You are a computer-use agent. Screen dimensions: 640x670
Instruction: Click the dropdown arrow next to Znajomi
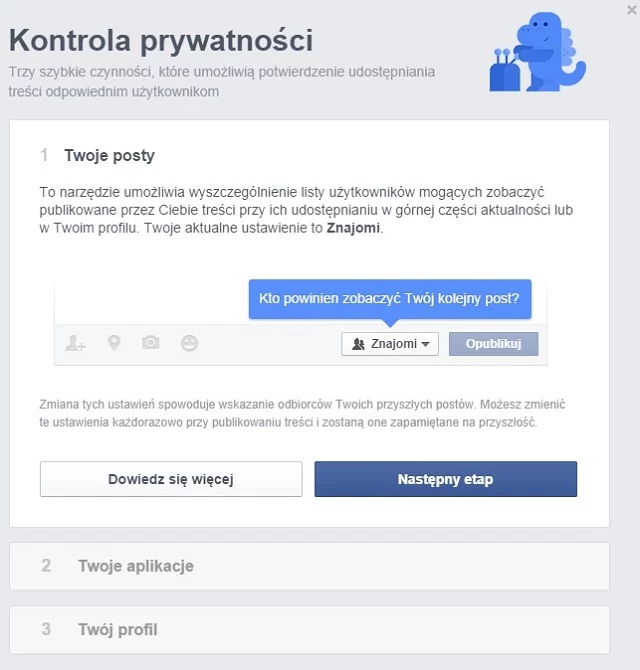coord(425,344)
